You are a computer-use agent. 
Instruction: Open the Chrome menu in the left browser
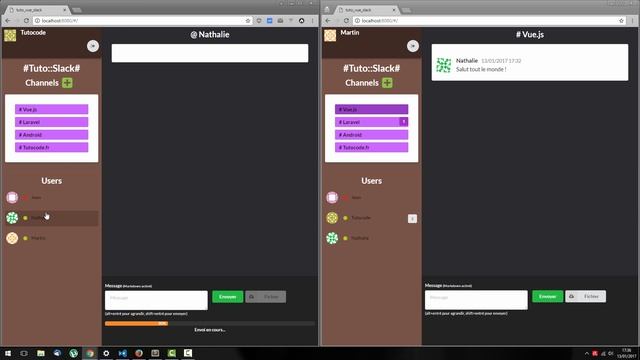click(313, 20)
